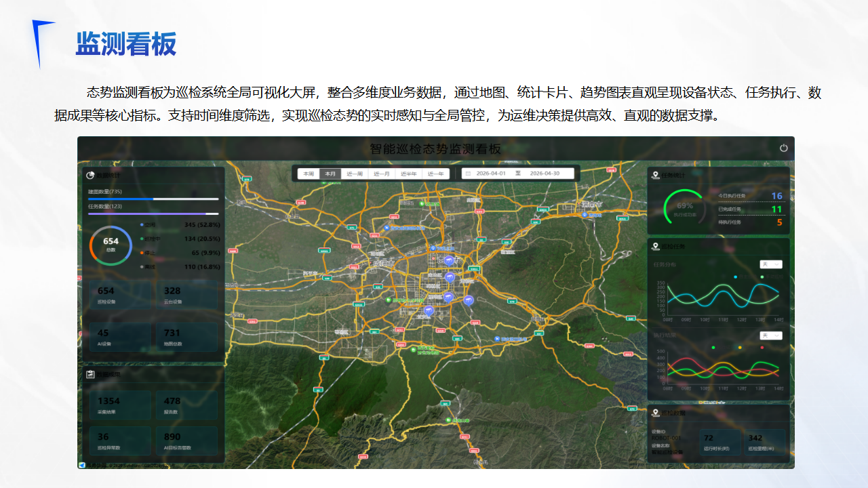Image resolution: width=868 pixels, height=488 pixels.
Task: Open the 890 AI目标告警数 card
Action: [186, 441]
